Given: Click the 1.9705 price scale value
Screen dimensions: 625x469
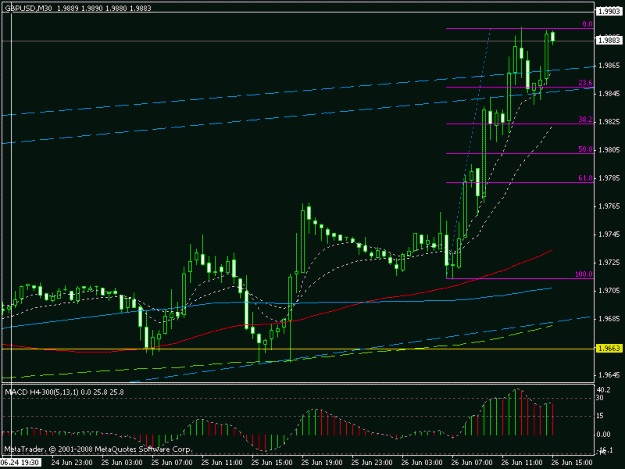Looking at the screenshot, I should pyautogui.click(x=609, y=291).
